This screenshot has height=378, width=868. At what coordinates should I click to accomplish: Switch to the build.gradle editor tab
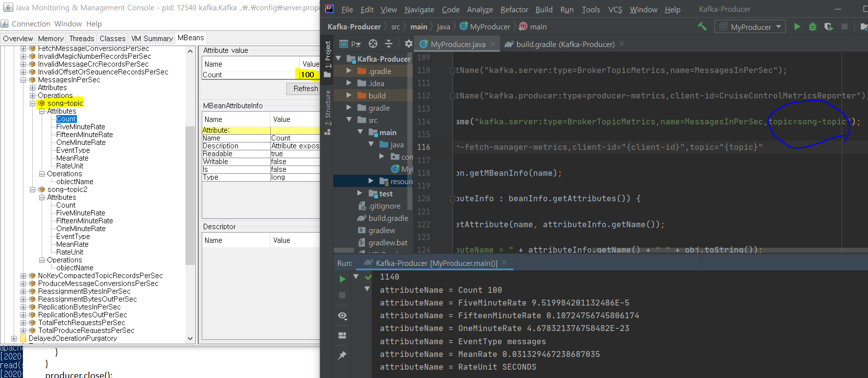(x=565, y=44)
